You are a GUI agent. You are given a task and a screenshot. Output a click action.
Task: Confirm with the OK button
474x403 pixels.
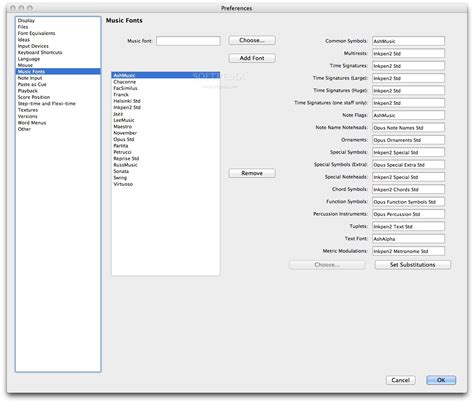click(441, 380)
